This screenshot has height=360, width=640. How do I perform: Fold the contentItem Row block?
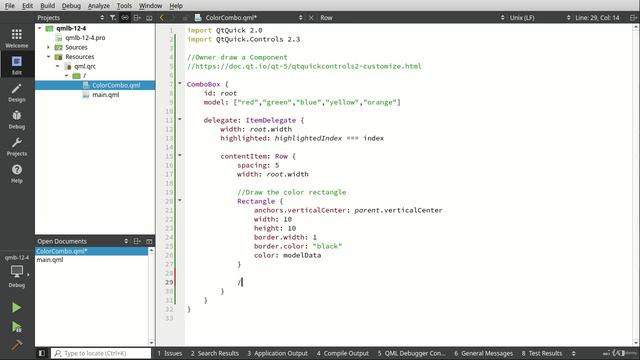[x=180, y=156]
